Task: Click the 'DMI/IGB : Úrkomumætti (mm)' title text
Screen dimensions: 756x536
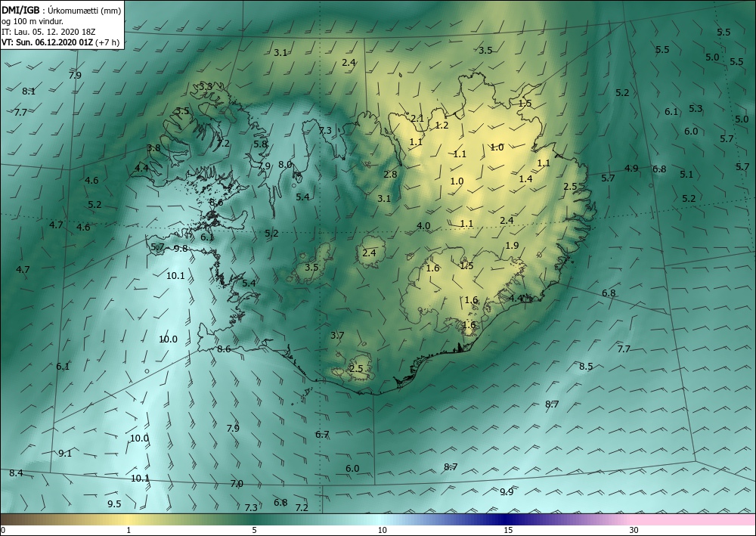Action: coord(60,11)
